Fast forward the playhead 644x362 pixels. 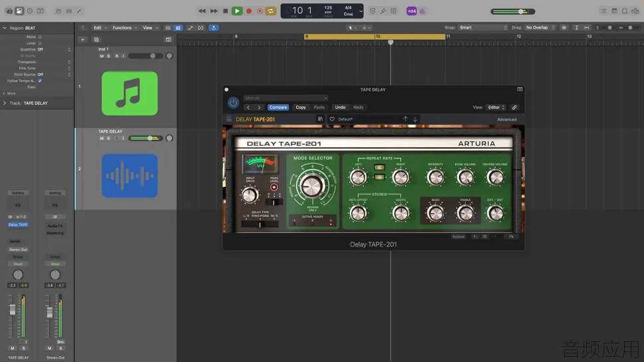[x=214, y=11]
